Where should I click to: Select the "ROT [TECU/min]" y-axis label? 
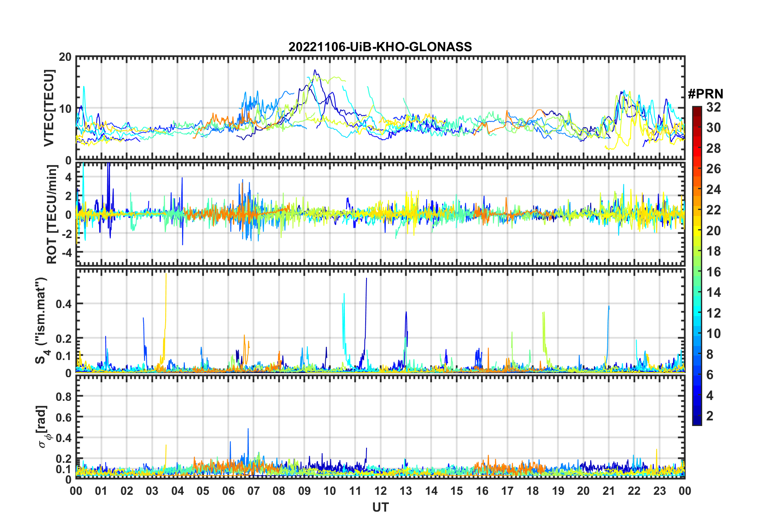tap(52, 214)
